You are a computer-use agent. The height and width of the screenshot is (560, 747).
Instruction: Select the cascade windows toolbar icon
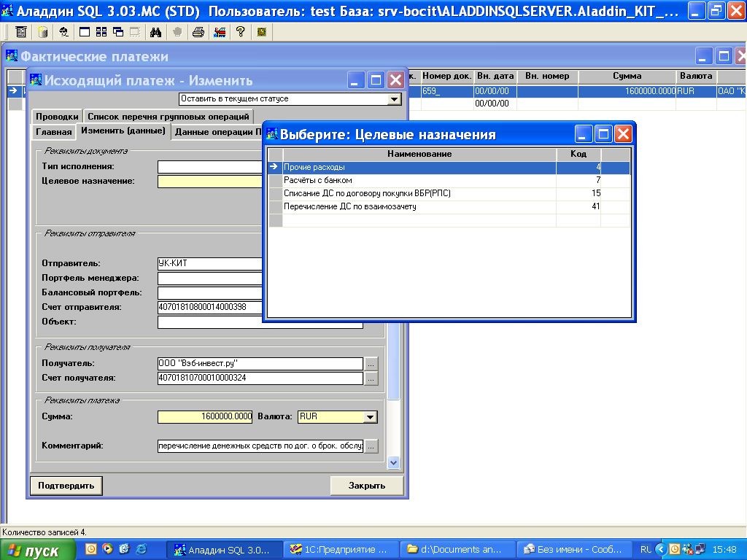click(118, 32)
